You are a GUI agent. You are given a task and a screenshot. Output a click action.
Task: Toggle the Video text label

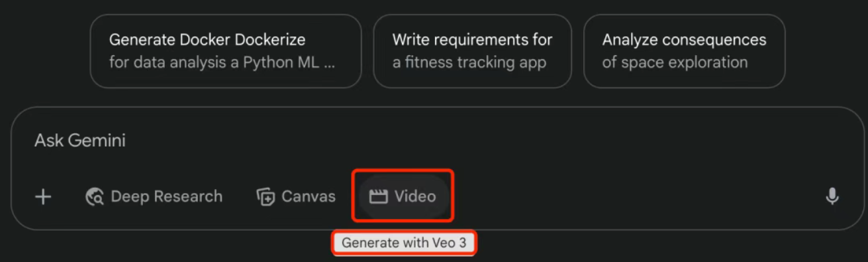tap(415, 197)
